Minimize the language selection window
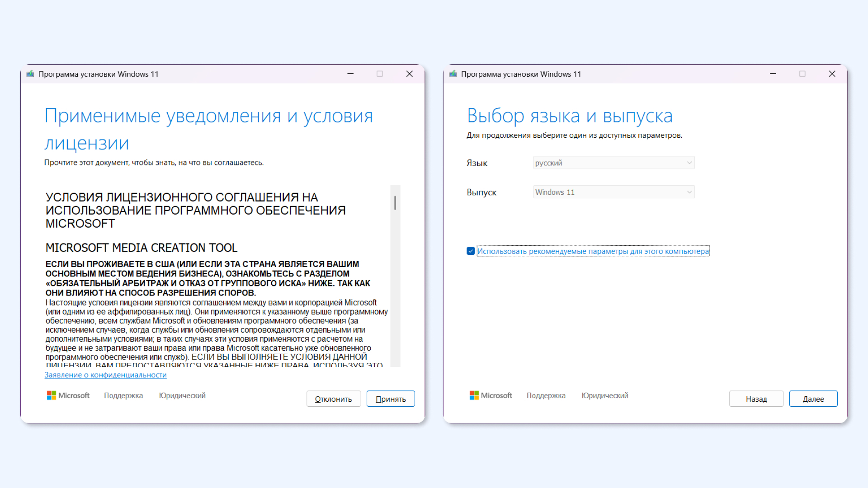The width and height of the screenshot is (868, 488). (x=773, y=74)
